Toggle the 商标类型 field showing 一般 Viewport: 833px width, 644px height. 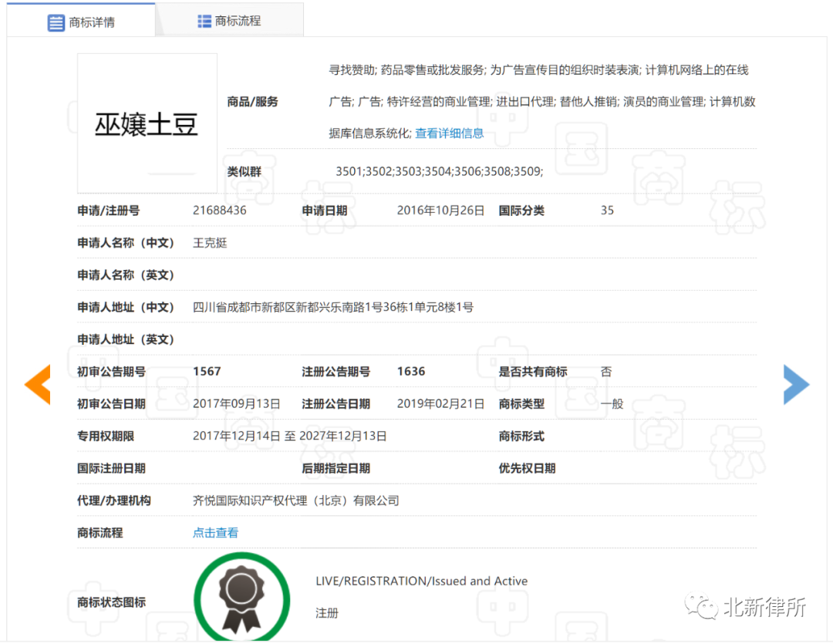[x=612, y=403]
